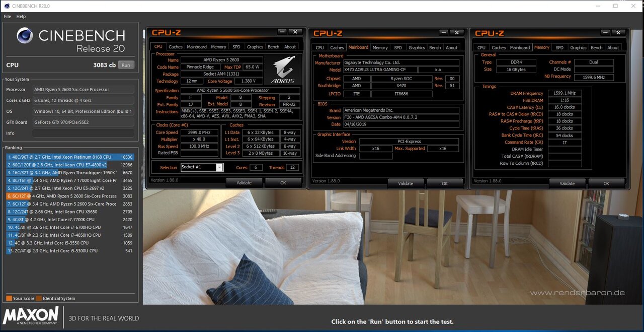Select the Core i5-3550 ranking row
Viewport: 644px width, 332px height.
[70, 243]
